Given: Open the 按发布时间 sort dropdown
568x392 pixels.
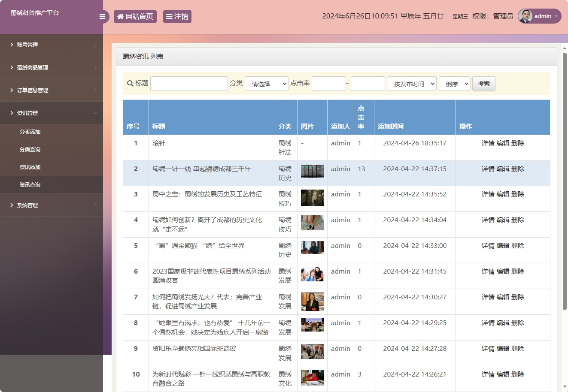Looking at the screenshot, I should [x=411, y=84].
